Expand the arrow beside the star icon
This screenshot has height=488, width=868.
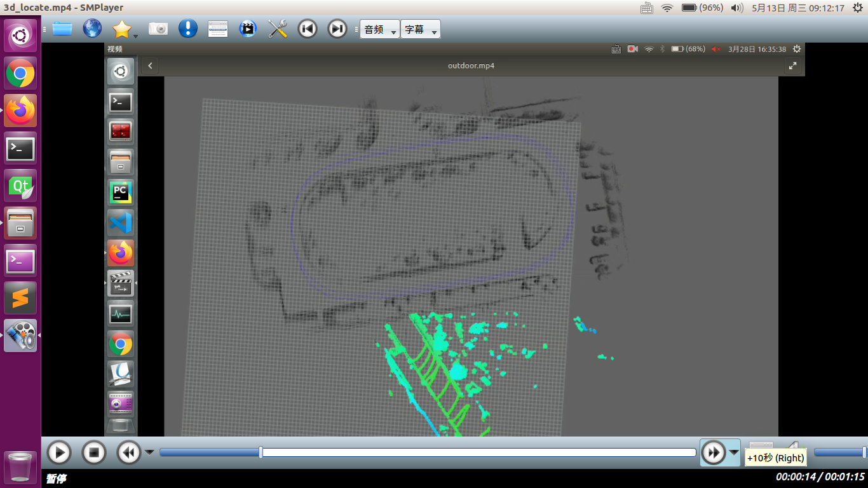(x=135, y=36)
